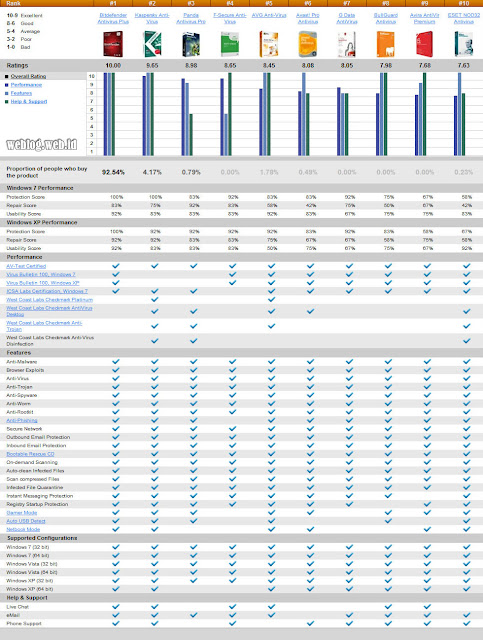Click the dark green Help & Support legend square
Screen dimensions: 483x640
click(7, 101)
